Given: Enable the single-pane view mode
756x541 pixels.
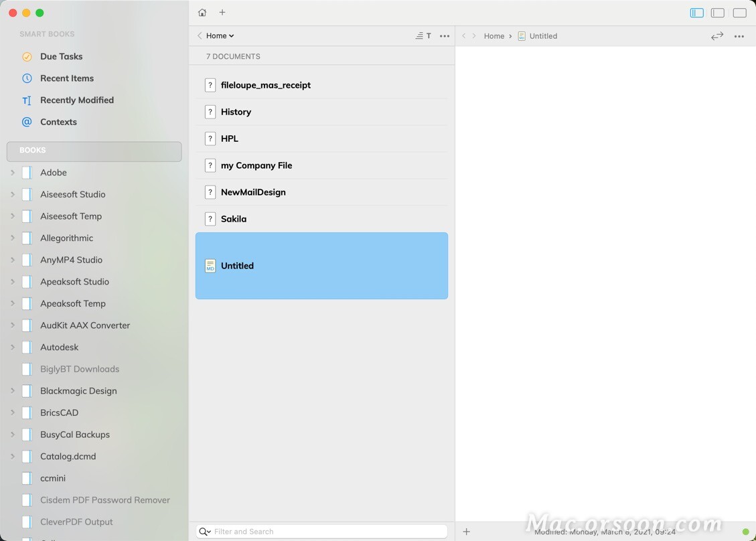Looking at the screenshot, I should (x=739, y=13).
